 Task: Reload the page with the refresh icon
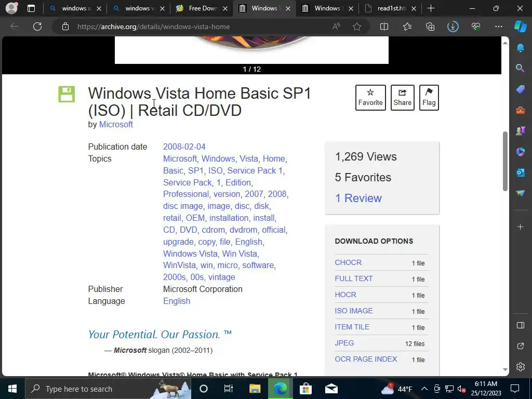37,26
